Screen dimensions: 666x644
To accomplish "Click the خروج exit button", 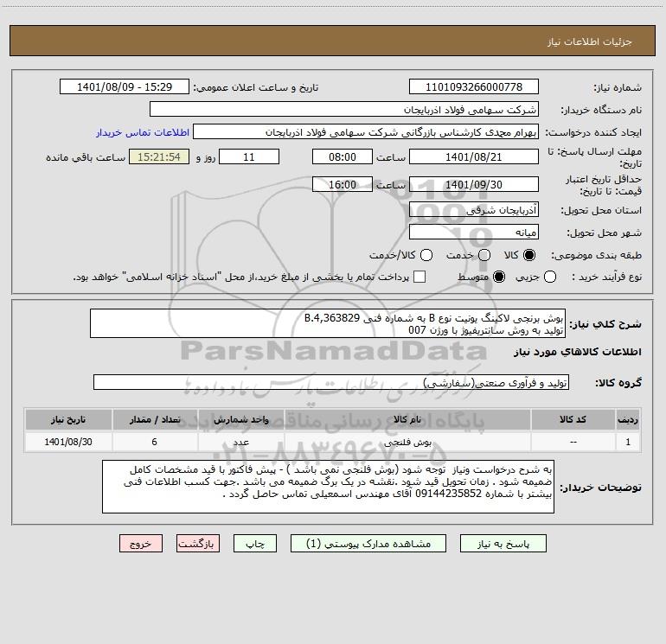I will (x=141, y=544).
